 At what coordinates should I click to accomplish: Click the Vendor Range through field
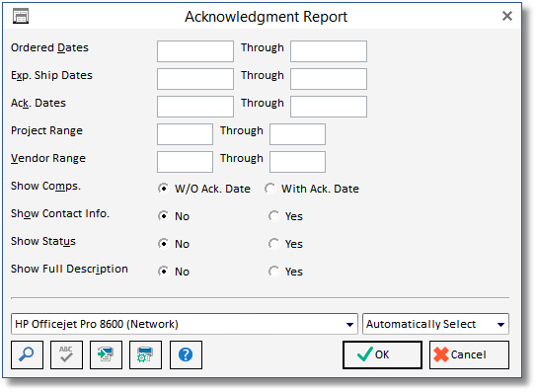coord(297,162)
